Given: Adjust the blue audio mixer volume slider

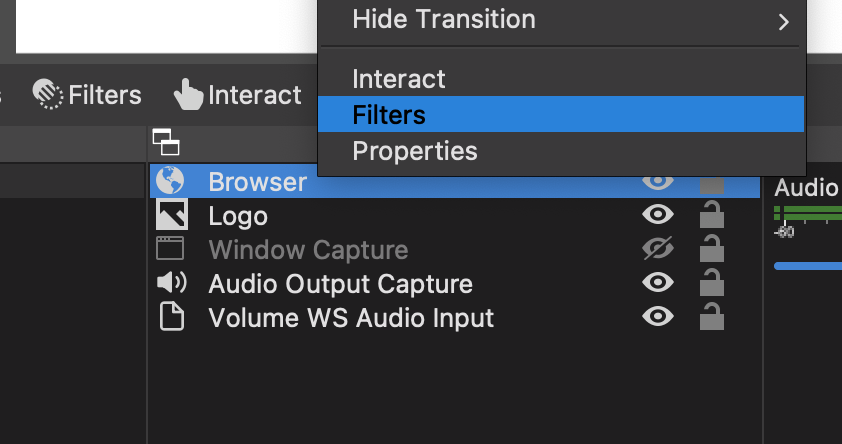Looking at the screenshot, I should 808,266.
